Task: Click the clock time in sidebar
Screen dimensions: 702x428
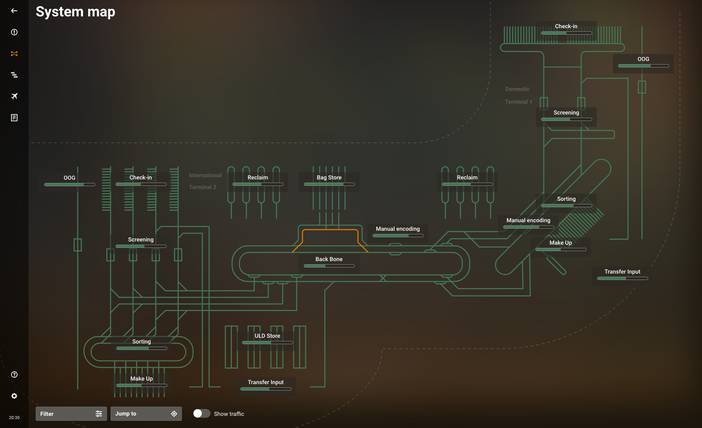Action: click(14, 418)
